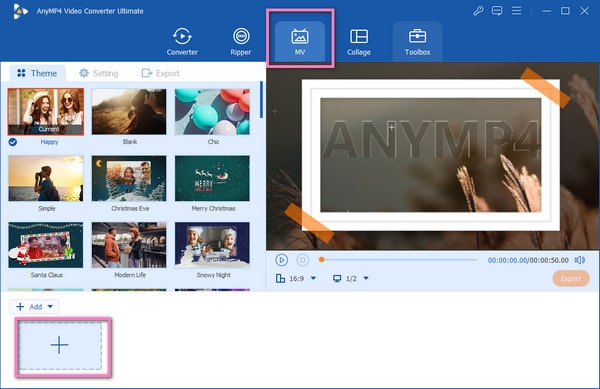The image size is (600, 389).
Task: Maximize the application window
Action: (565, 11)
